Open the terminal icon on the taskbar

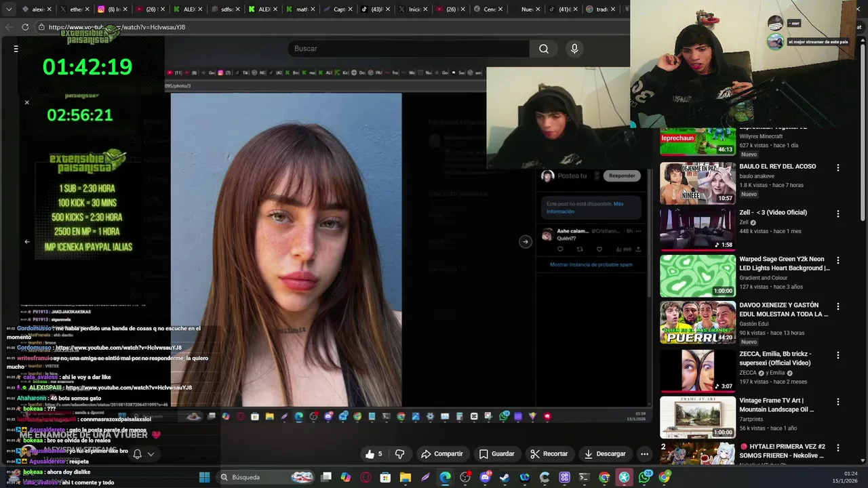pyautogui.click(x=584, y=477)
